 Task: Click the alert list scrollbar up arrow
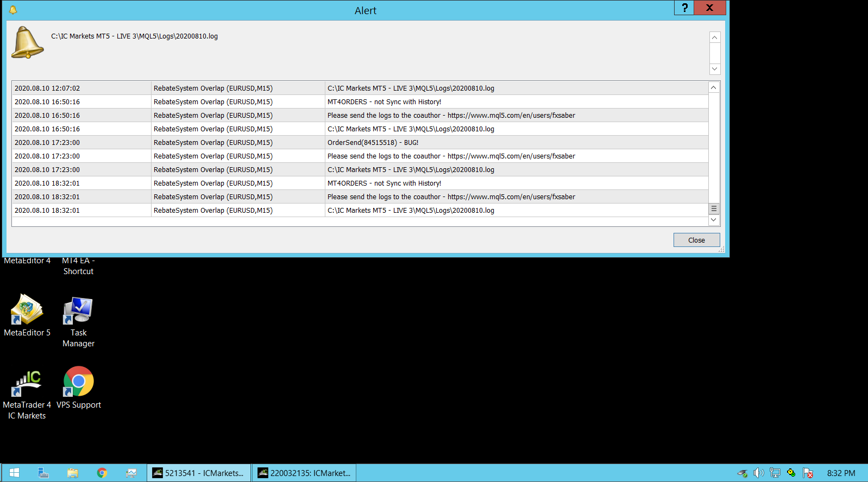pos(714,87)
